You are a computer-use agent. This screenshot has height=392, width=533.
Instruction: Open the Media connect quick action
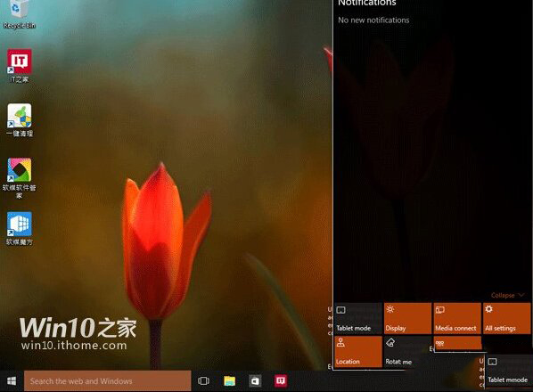pyautogui.click(x=457, y=318)
